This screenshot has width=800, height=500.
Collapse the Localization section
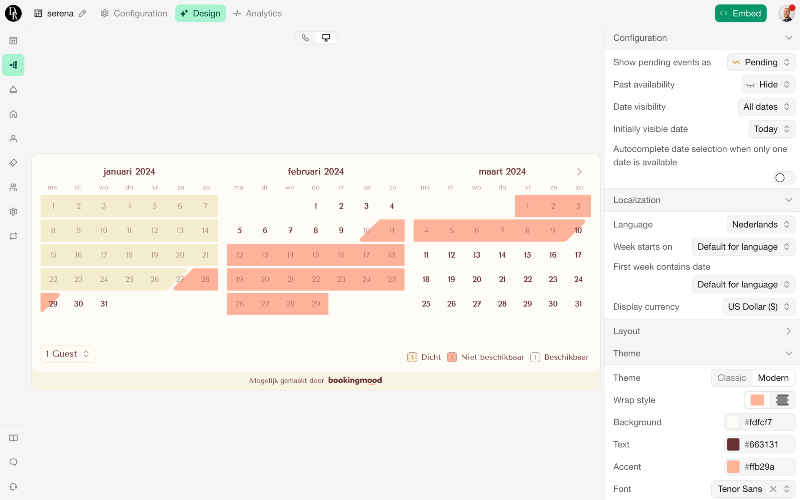(702, 200)
